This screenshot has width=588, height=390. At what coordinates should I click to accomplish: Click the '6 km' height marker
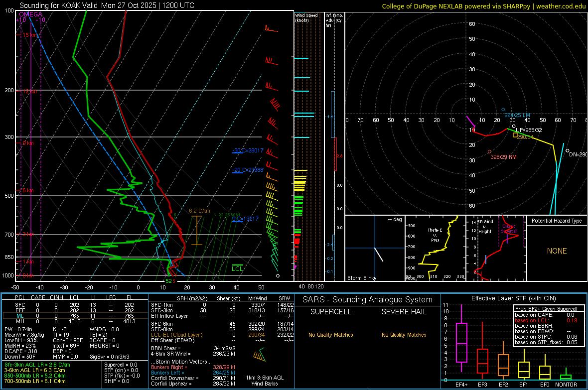27,190
